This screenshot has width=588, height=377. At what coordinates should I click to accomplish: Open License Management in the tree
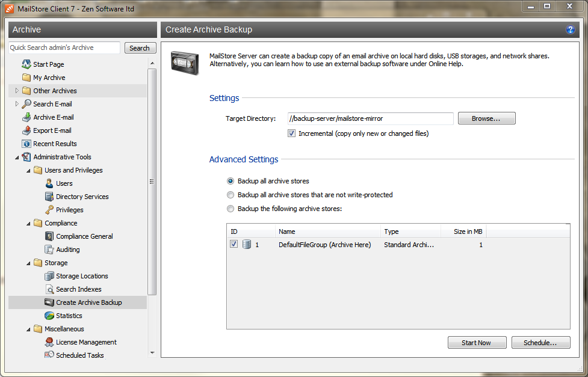(x=86, y=342)
